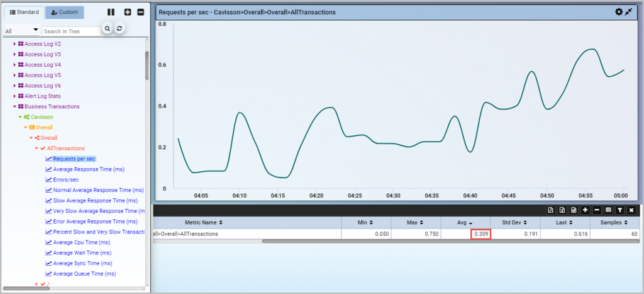Sort table by Metric Name
644x294 pixels.
tap(204, 222)
